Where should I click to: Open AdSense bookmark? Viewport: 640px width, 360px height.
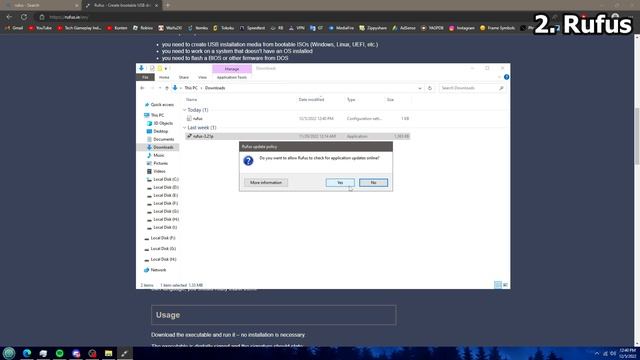(404, 28)
